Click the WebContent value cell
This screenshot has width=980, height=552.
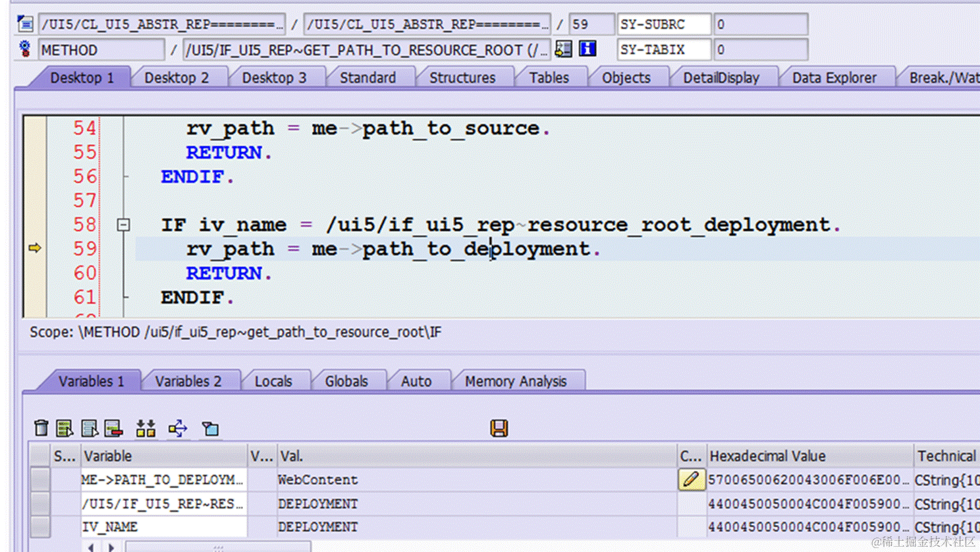coord(477,480)
